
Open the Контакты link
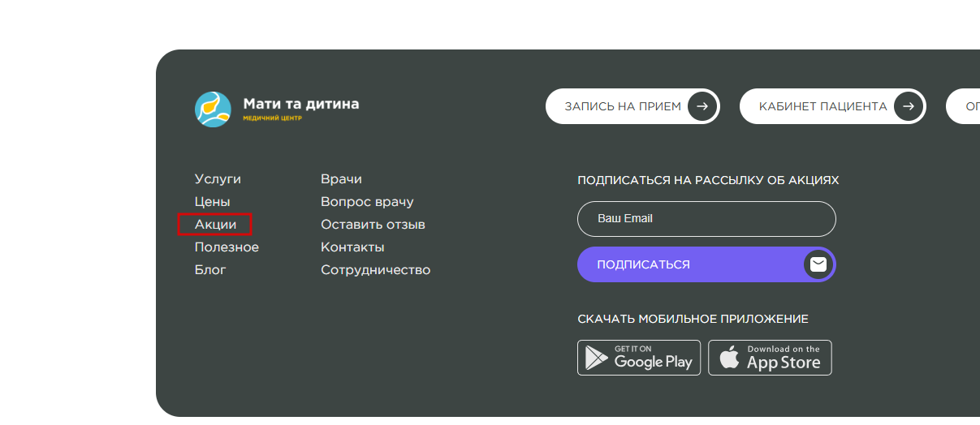point(352,247)
